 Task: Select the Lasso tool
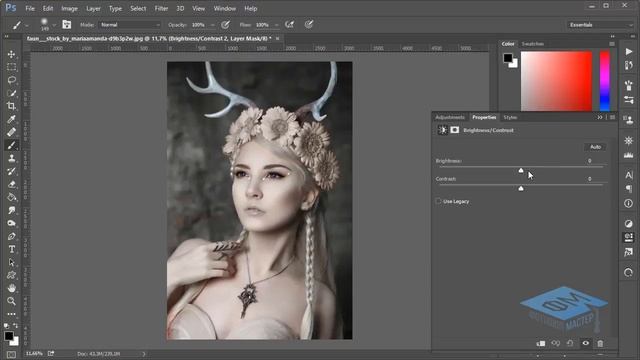11,80
